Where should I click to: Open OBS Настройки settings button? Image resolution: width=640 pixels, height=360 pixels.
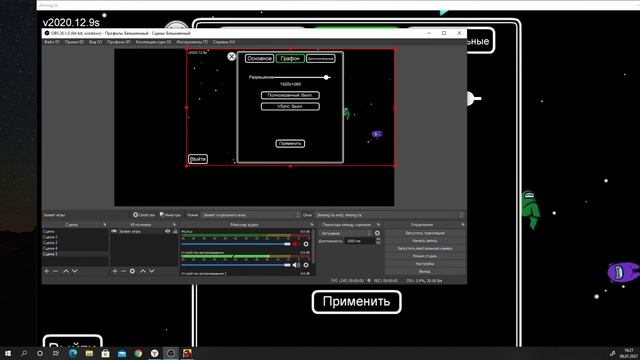point(425,264)
